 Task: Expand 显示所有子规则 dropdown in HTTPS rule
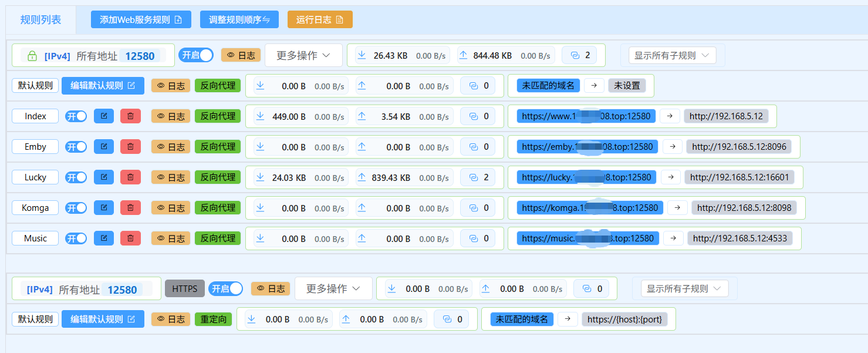point(685,289)
